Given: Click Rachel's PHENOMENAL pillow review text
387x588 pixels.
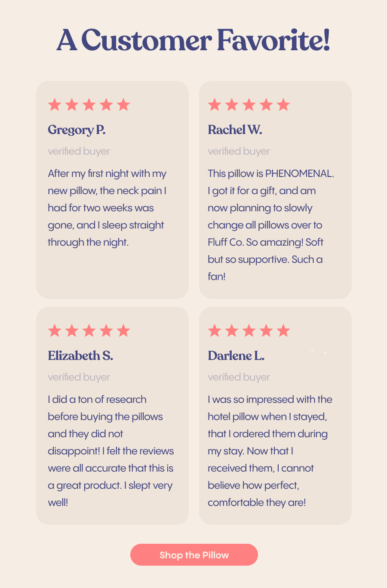Looking at the screenshot, I should pos(271,225).
